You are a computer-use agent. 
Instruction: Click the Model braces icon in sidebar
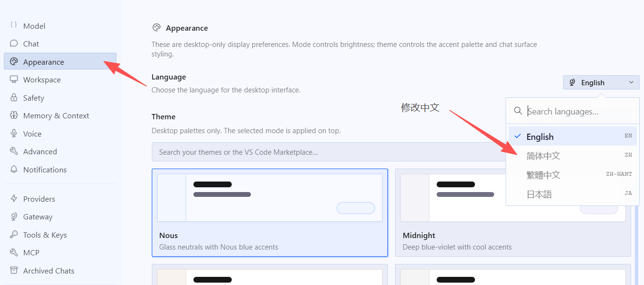[x=14, y=25]
